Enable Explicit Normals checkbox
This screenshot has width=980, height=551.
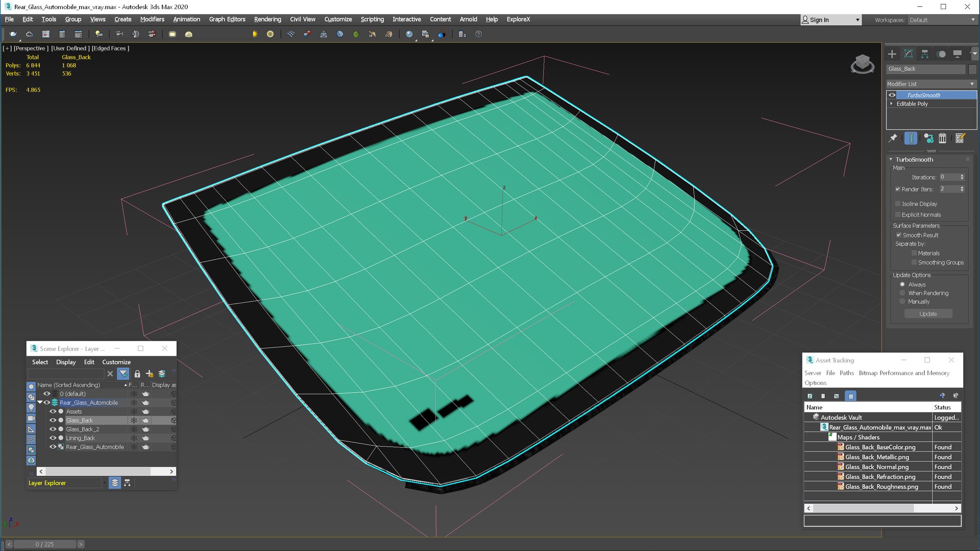[898, 215]
